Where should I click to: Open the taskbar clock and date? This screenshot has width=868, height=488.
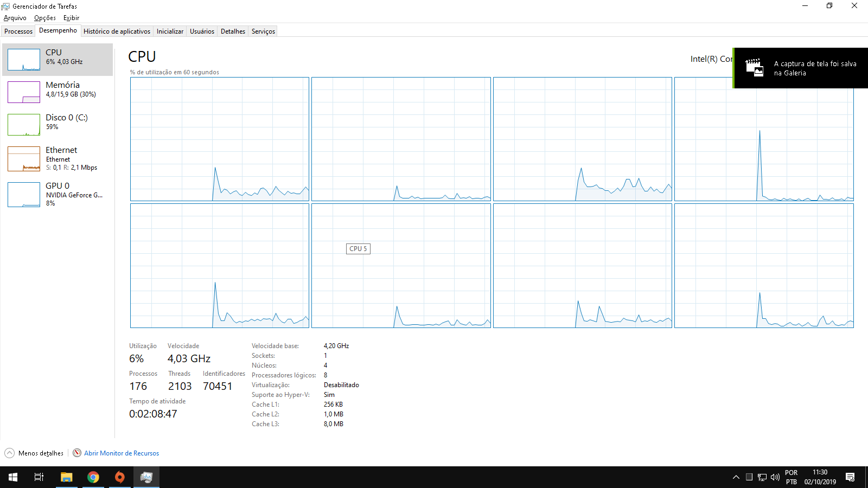820,477
